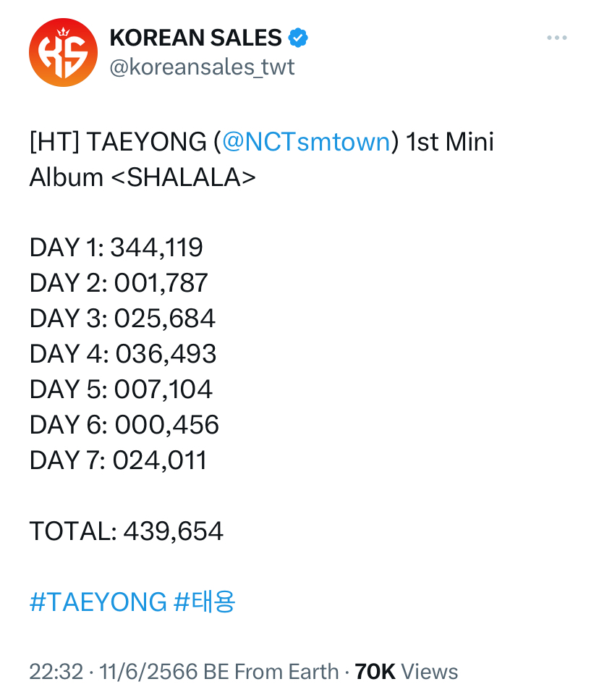Click the DAY 2: 001,787 line
This screenshot has height=700, width=599.
coord(119,283)
